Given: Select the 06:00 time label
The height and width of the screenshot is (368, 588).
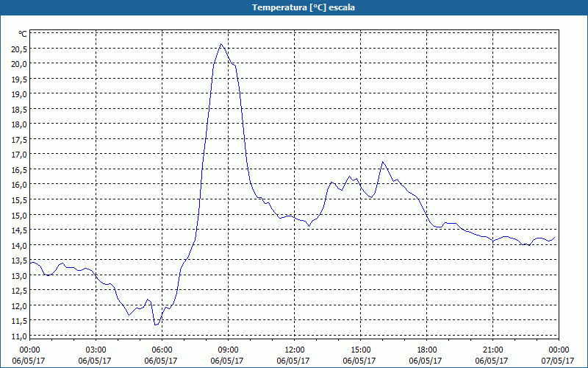Looking at the screenshot, I should (x=162, y=350).
